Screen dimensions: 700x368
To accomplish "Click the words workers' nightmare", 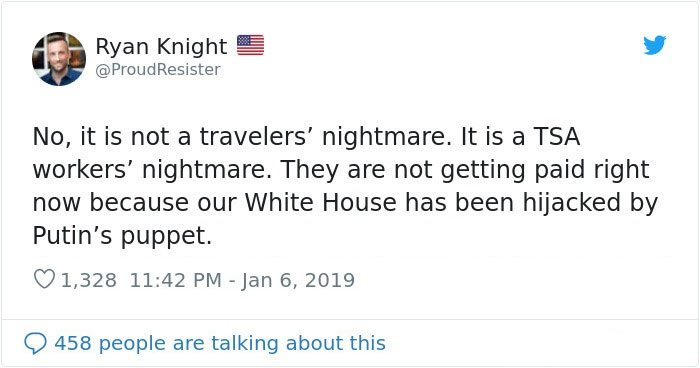I will (x=152, y=170).
